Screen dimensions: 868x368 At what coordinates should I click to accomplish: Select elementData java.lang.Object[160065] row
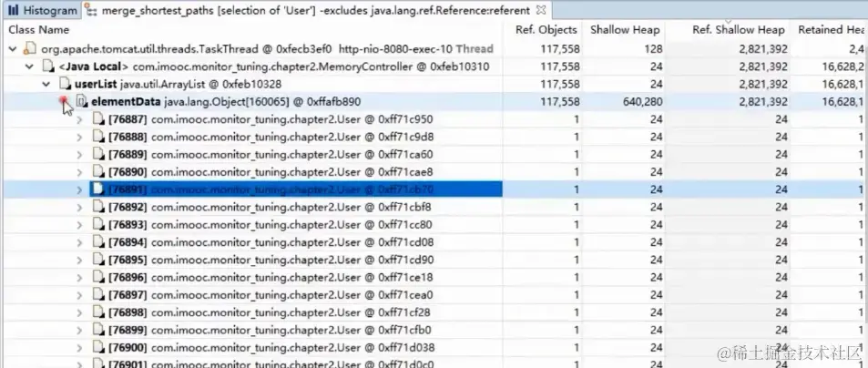pos(434,102)
